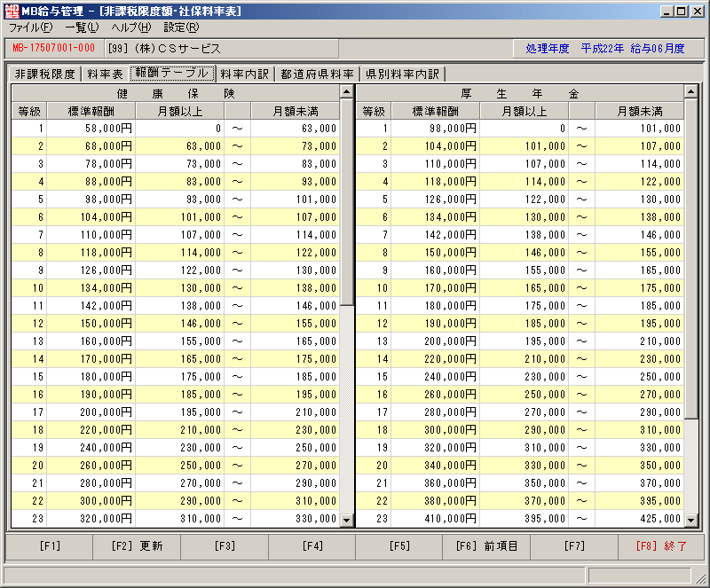710x588 pixels.
Task: Click the [F1] function button
Action: pos(50,546)
